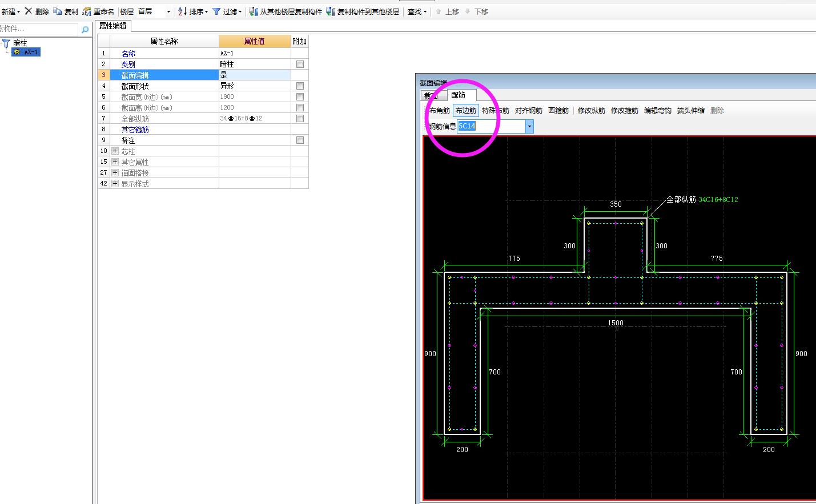Image resolution: width=816 pixels, height=504 pixels.
Task: Click the 新建 (New) button
Action: [10, 11]
